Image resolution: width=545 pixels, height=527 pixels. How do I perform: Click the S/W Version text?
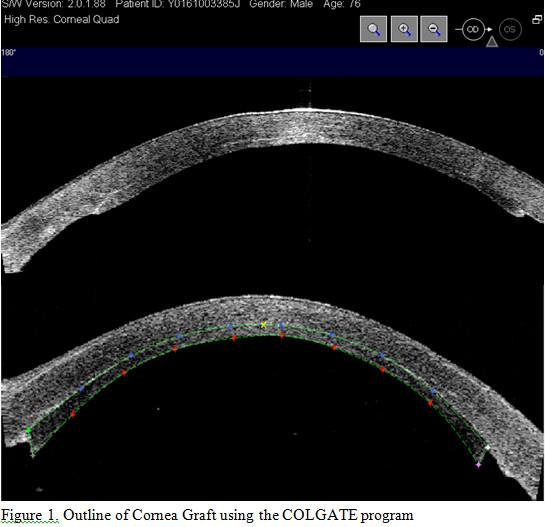coord(54,4)
